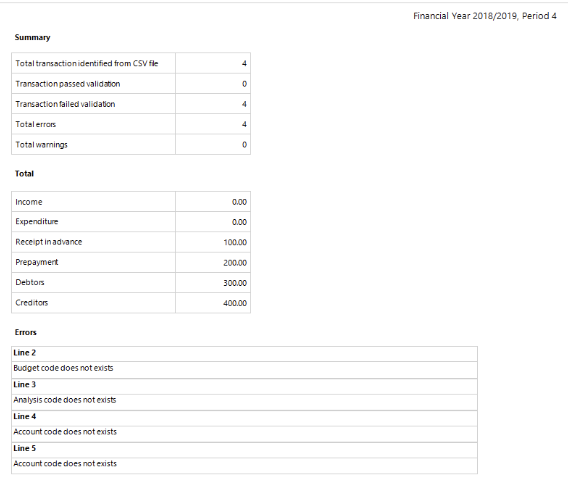Select the Debtors row label
568x497 pixels.
(x=30, y=282)
